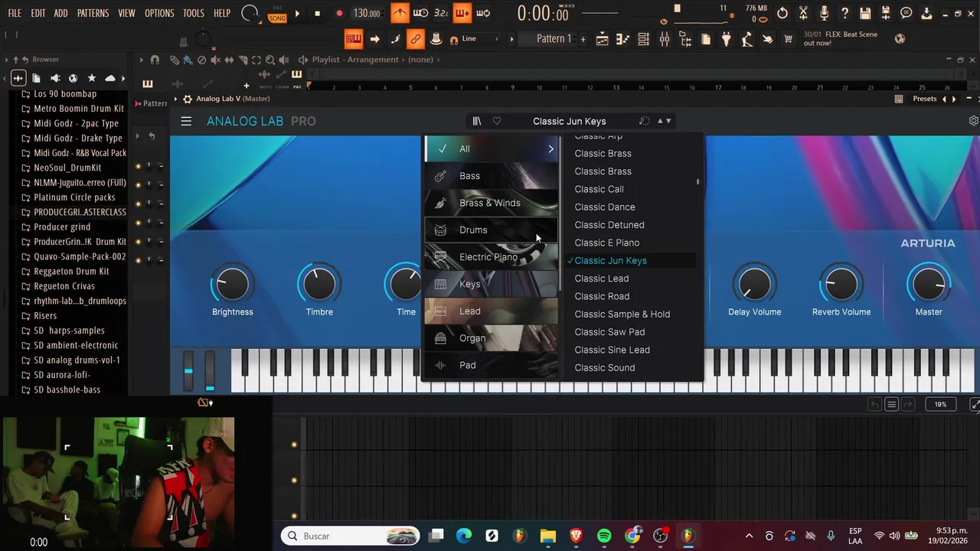Toggle the metronome
This screenshot has width=980, height=551.
tap(400, 13)
